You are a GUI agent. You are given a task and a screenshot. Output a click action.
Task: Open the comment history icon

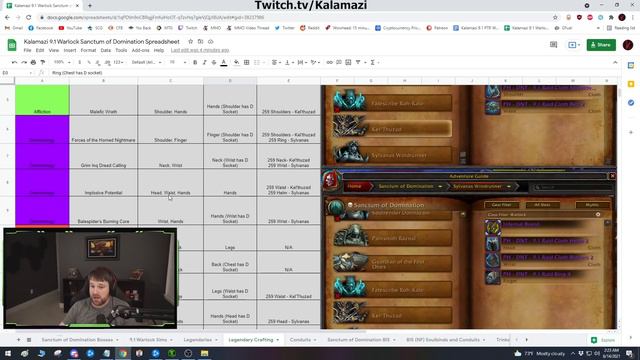pos(553,45)
